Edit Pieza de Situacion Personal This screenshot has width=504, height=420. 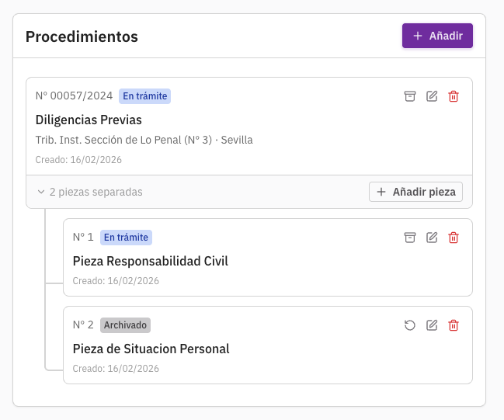[432, 325]
